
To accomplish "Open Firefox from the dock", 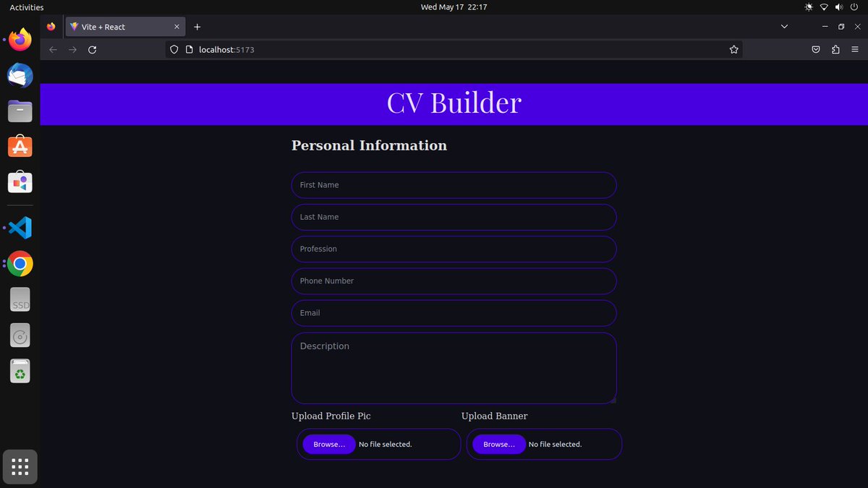I will (x=20, y=39).
